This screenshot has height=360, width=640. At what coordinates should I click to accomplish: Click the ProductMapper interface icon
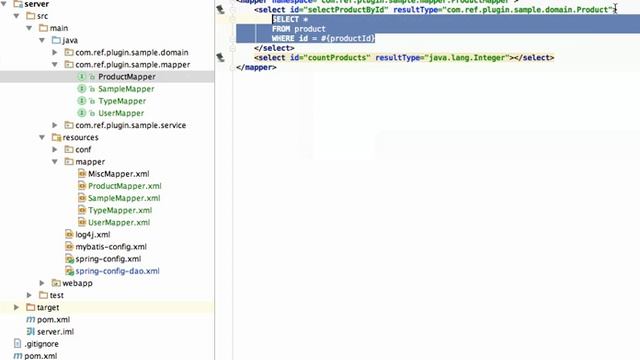point(82,77)
